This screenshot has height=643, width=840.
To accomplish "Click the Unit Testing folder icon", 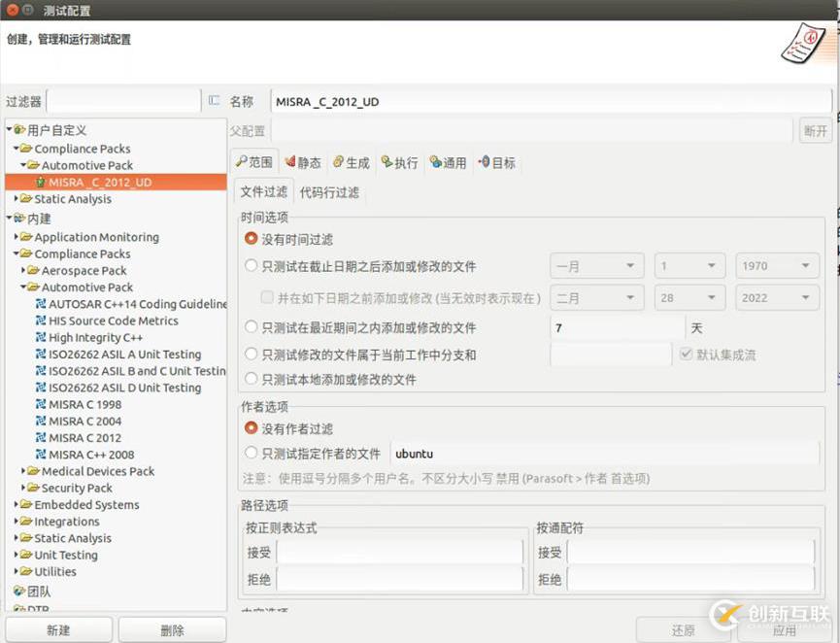I will (x=26, y=555).
